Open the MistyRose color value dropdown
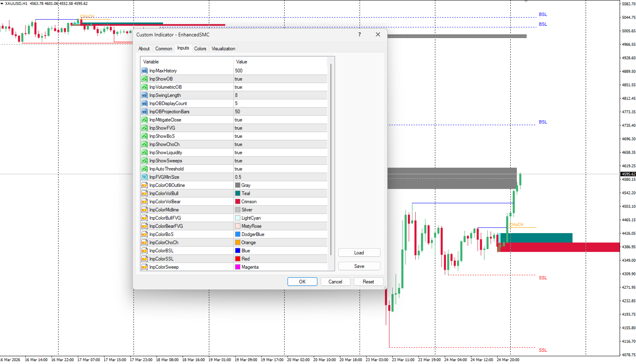 (281, 226)
